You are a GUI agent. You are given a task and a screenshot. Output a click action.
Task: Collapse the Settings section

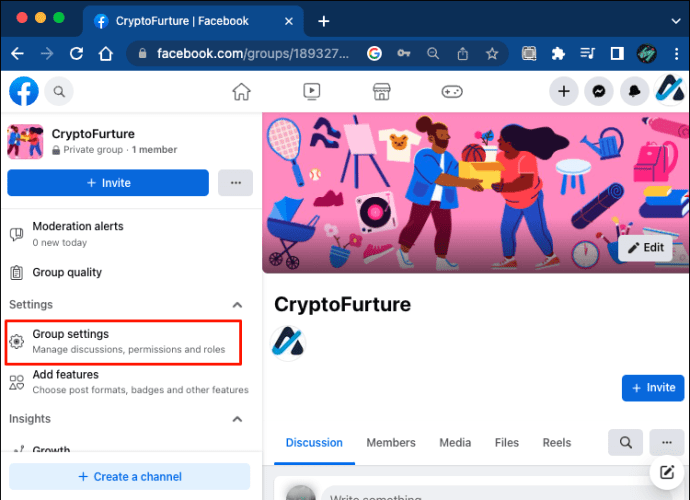(x=237, y=305)
